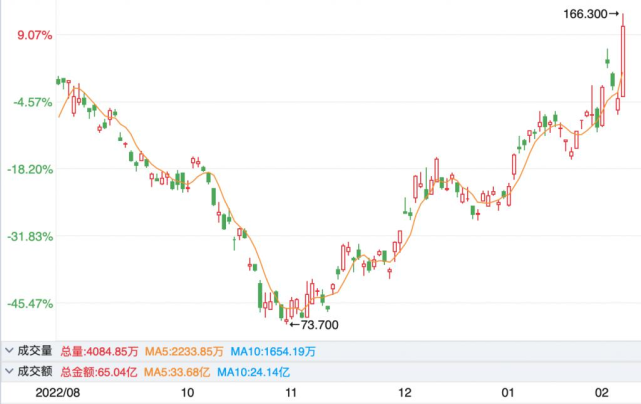Viewport: 641px width, 404px height.
Task: Click the -45.47% y-axis label
Action: pyautogui.click(x=28, y=303)
